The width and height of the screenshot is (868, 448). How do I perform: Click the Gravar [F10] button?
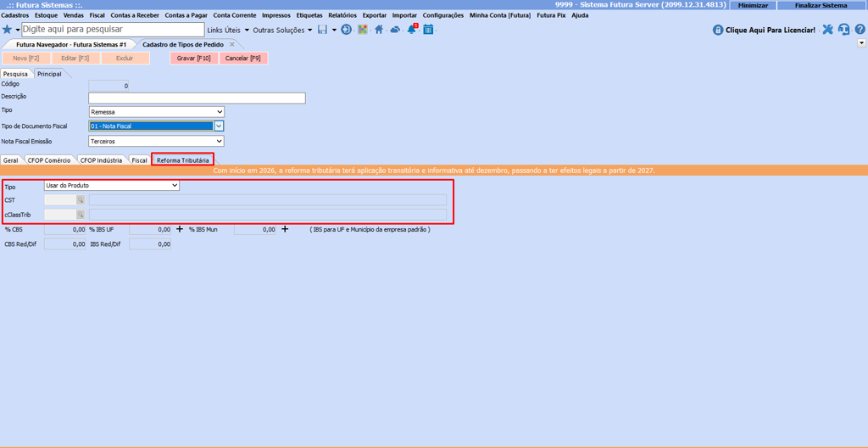[194, 59]
